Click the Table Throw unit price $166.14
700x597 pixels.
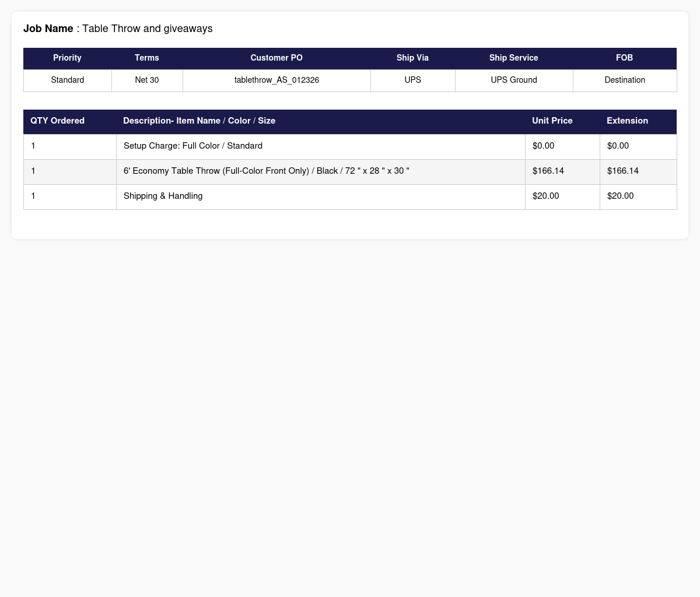(562, 172)
